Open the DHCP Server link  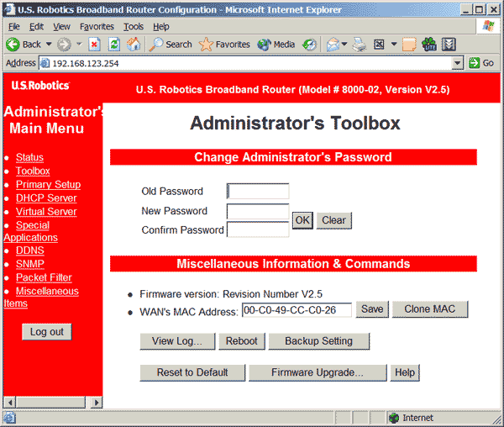pyautogui.click(x=46, y=198)
